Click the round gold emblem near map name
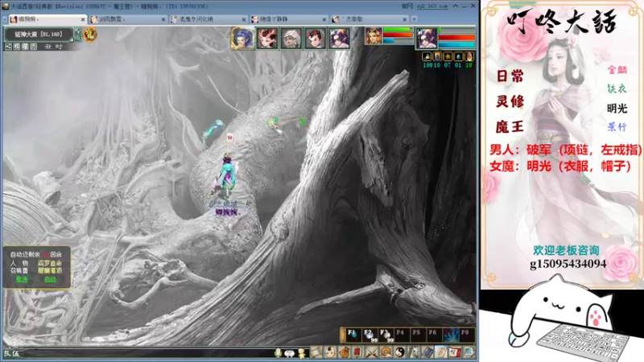The image size is (644, 362). (x=90, y=34)
